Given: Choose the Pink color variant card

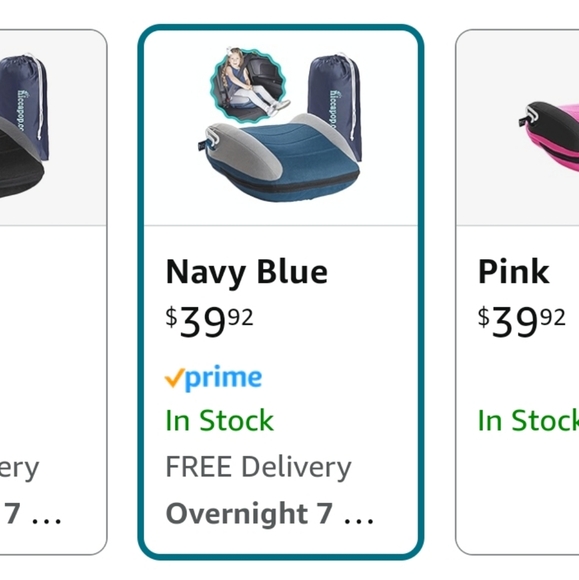Looking at the screenshot, I should point(517,292).
